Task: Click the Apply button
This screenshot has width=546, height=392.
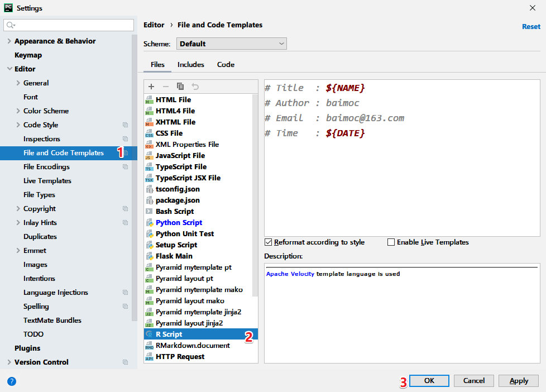Action: coord(519,380)
